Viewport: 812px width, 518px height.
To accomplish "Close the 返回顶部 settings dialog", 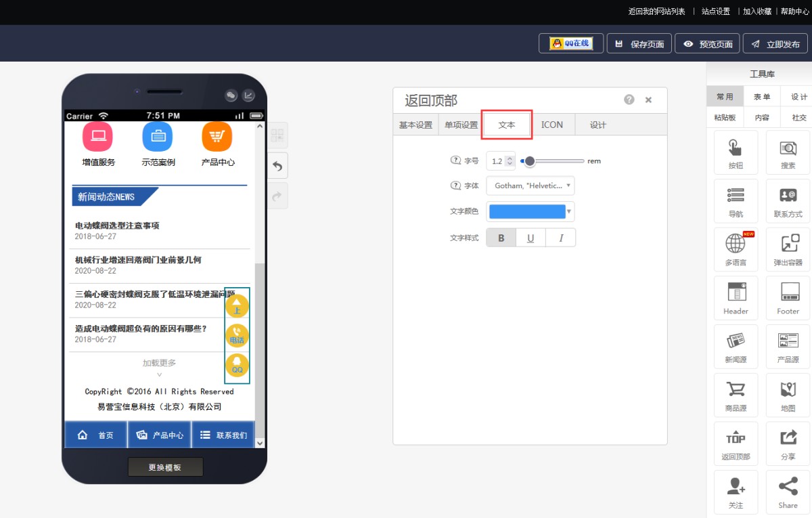I will click(x=648, y=100).
